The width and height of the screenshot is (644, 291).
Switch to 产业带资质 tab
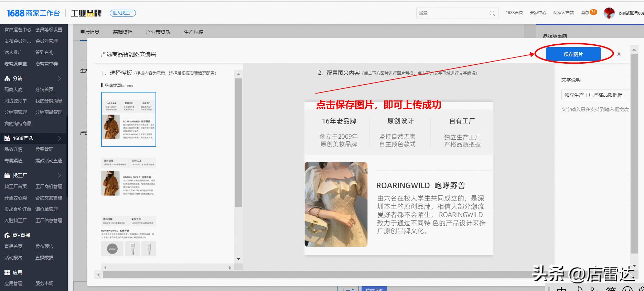coord(158,32)
